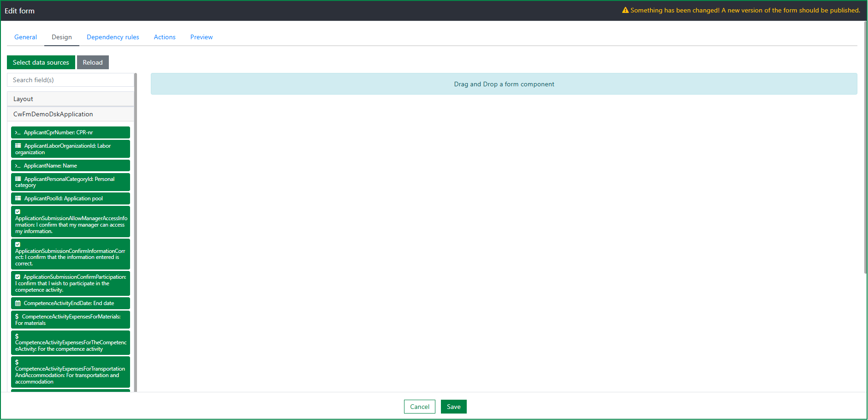Select ApplicantPoolId: Application pool field

tap(71, 198)
